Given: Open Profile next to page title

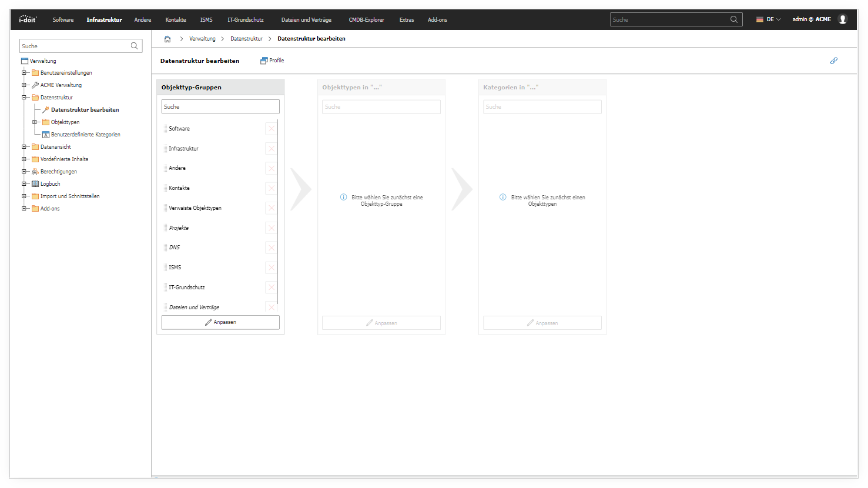Looking at the screenshot, I should [x=272, y=61].
